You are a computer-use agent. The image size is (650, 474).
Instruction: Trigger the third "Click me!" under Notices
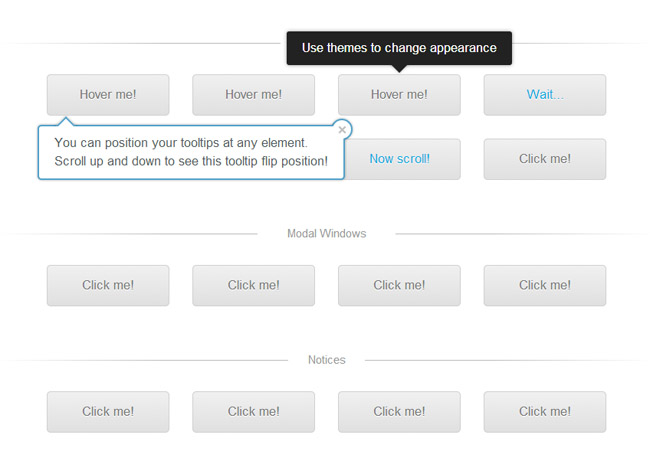[x=399, y=412]
